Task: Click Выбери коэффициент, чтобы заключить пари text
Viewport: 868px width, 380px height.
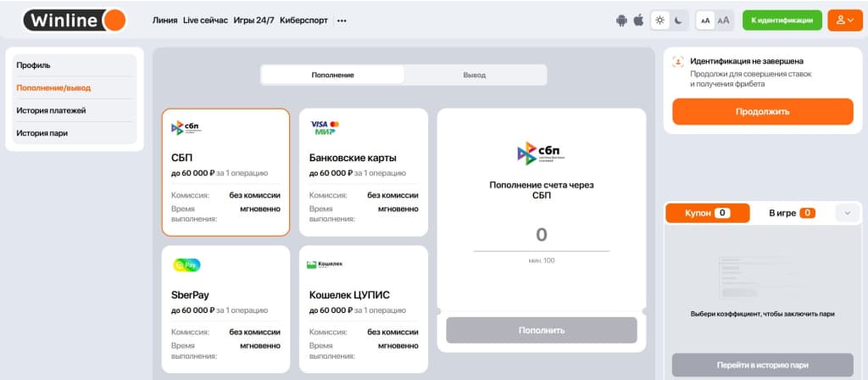Action: (x=763, y=314)
